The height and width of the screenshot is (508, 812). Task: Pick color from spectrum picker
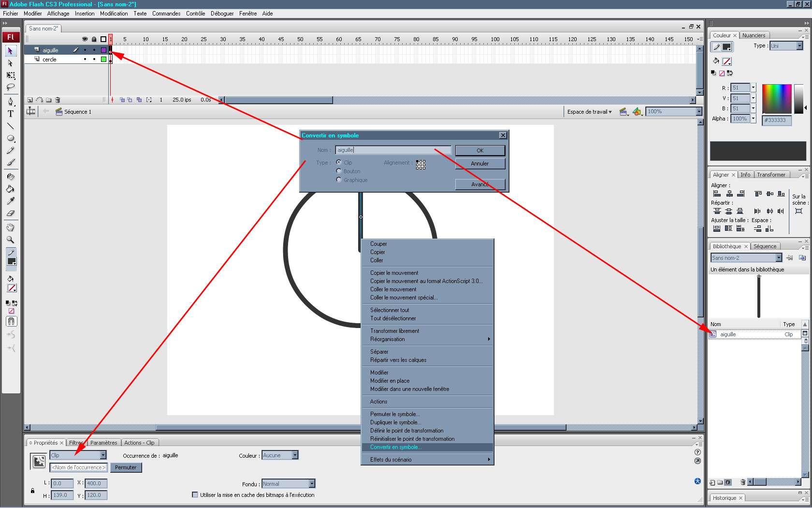(777, 99)
